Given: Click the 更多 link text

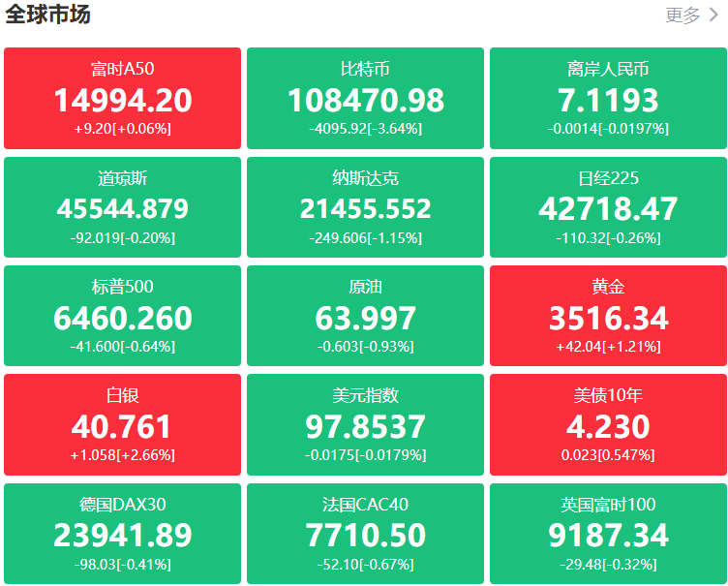Looking at the screenshot, I should click(682, 15).
